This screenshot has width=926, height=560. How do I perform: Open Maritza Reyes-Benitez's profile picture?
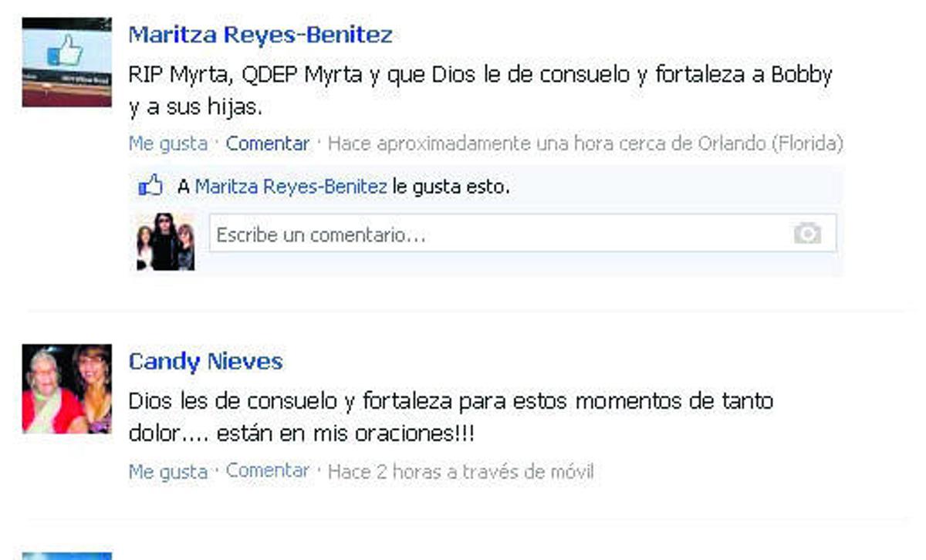coord(66,62)
